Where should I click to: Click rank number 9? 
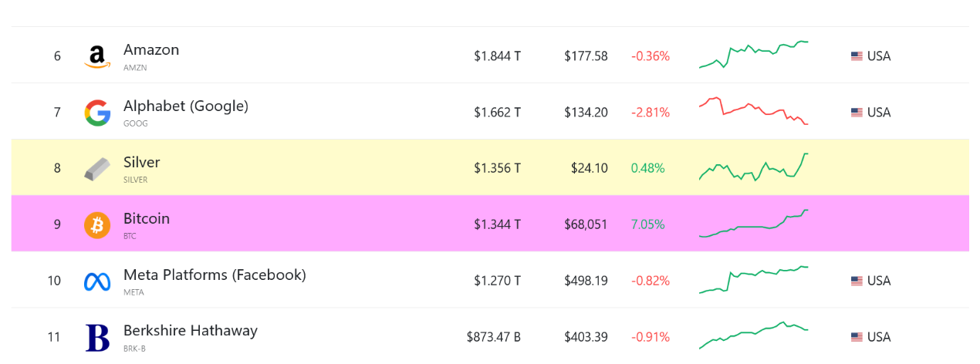[57, 224]
